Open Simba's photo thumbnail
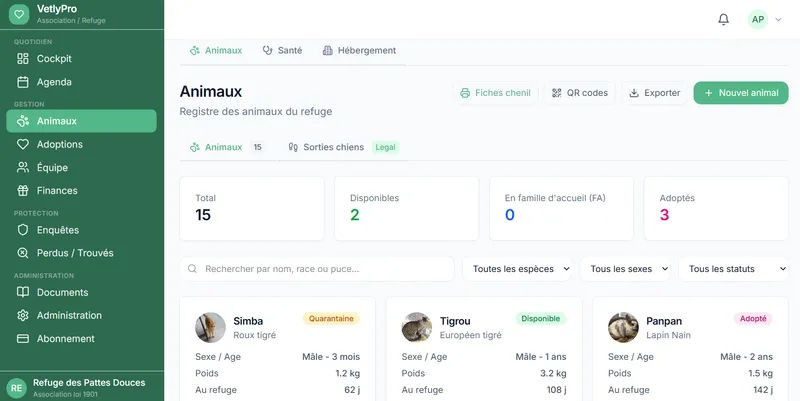 point(210,327)
